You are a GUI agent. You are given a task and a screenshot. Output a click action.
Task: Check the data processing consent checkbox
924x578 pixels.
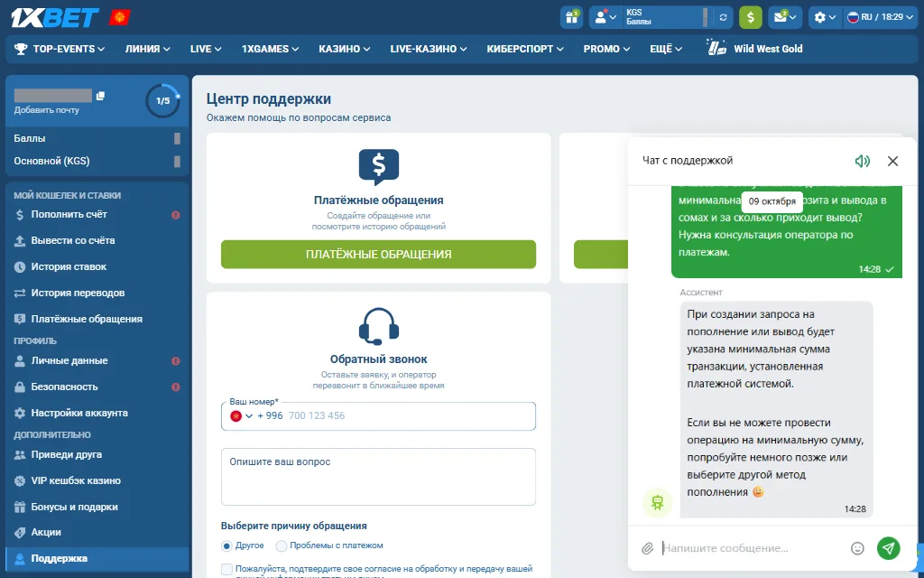[226, 569]
